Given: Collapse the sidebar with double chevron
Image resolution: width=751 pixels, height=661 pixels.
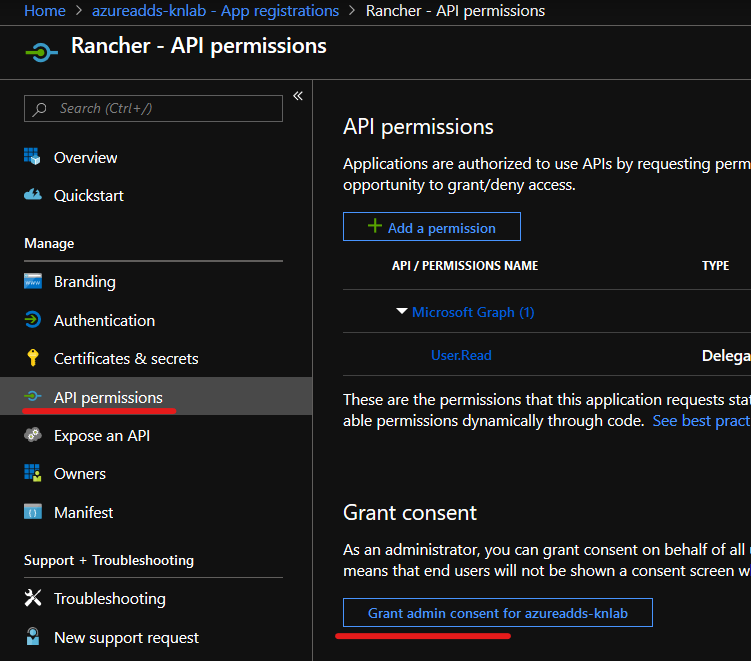Looking at the screenshot, I should point(298,96).
